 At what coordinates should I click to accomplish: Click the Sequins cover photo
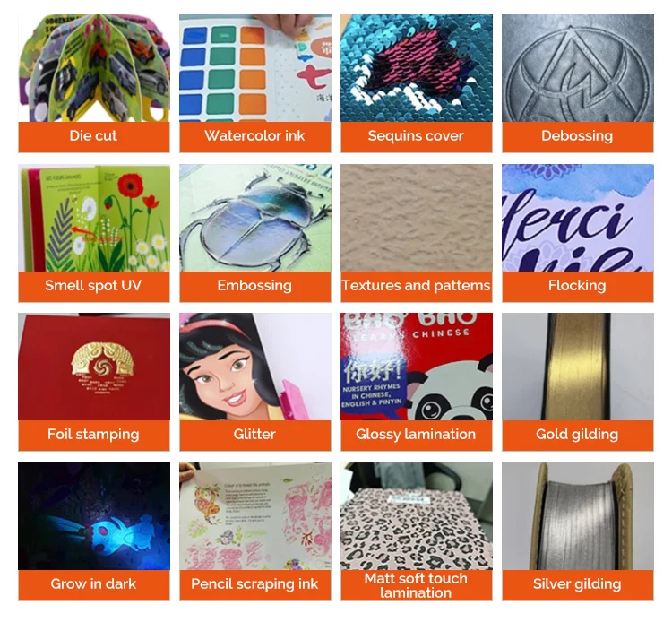click(417, 68)
